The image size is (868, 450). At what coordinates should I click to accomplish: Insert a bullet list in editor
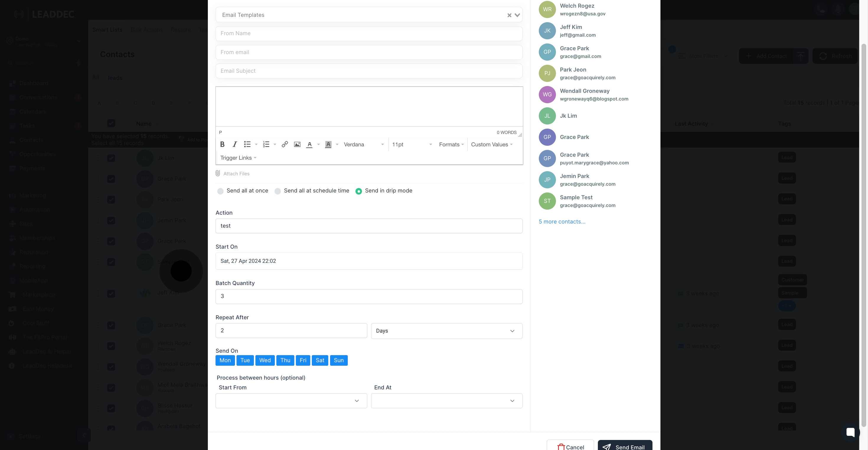(247, 144)
